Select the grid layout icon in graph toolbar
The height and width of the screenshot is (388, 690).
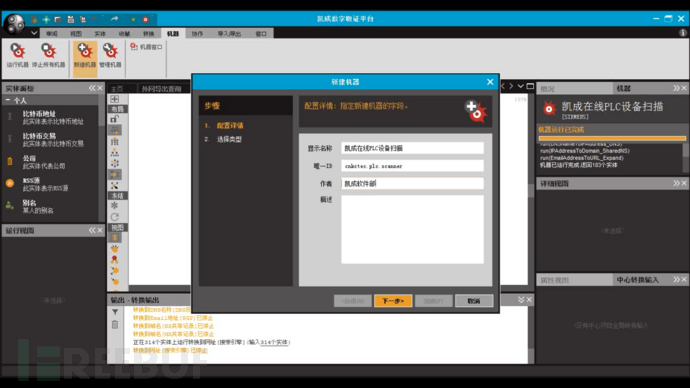tap(115, 142)
